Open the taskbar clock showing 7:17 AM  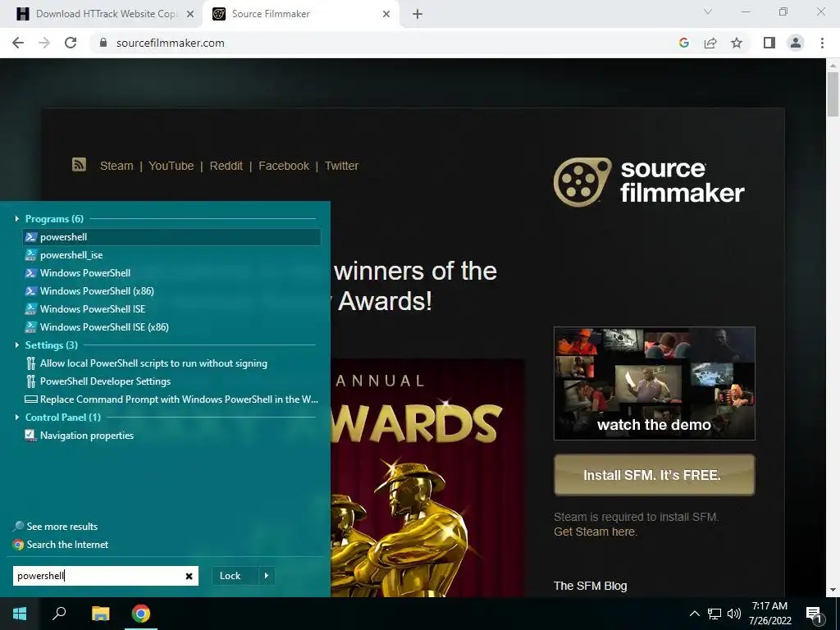pyautogui.click(x=769, y=614)
